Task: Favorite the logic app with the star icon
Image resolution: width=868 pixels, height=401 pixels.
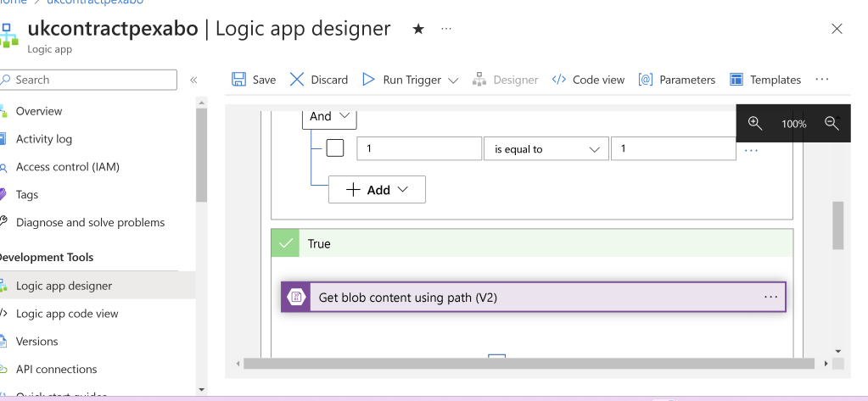Action: tap(418, 29)
